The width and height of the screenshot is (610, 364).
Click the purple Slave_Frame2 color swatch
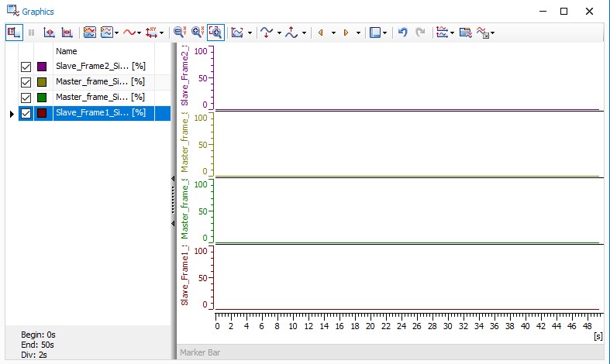42,67
